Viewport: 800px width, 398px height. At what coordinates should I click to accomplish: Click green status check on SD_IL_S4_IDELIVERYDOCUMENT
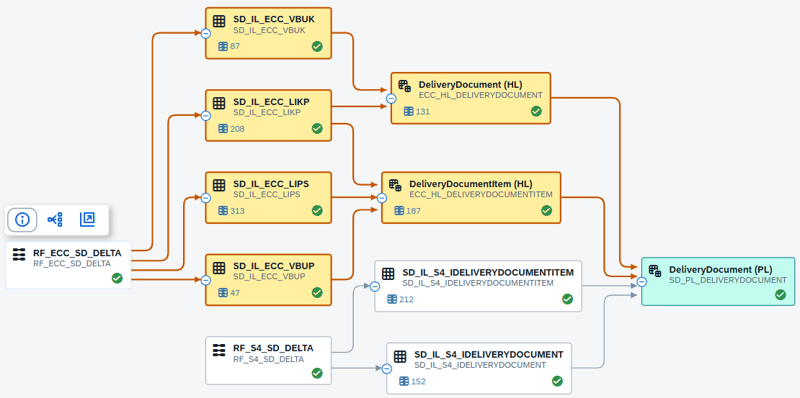click(x=557, y=381)
